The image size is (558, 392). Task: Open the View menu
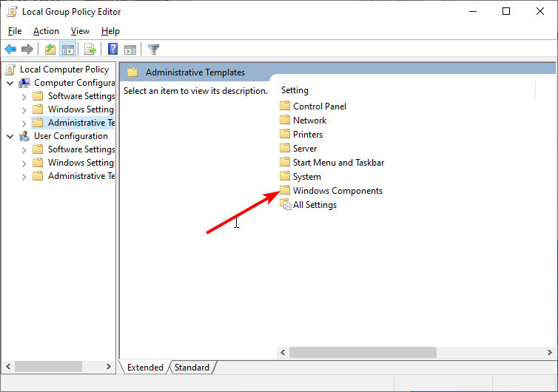[80, 31]
